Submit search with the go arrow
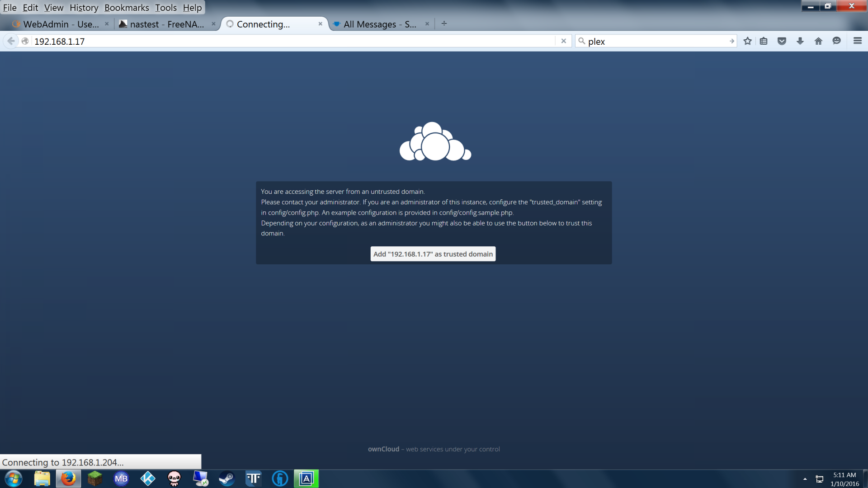The image size is (868, 488). coord(731,41)
